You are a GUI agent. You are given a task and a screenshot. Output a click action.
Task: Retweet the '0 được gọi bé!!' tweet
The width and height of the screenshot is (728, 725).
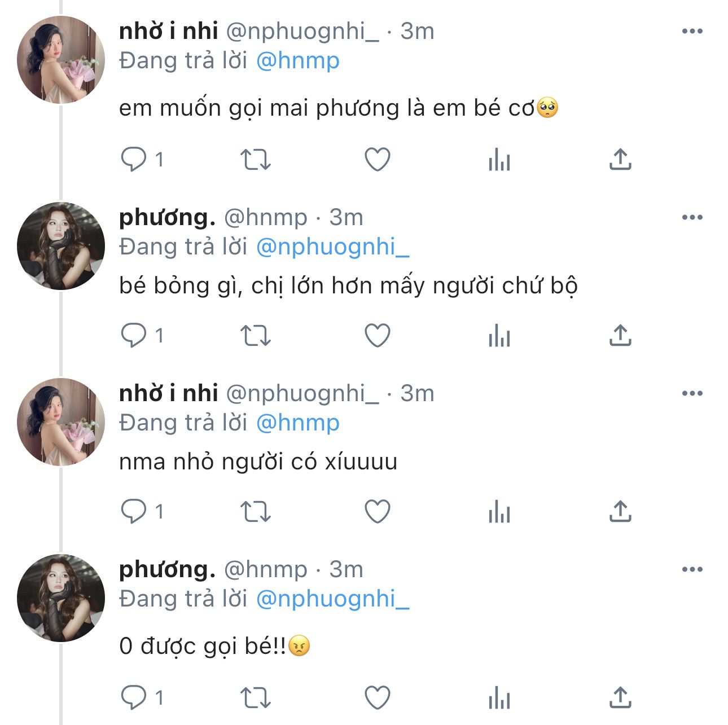(x=256, y=698)
